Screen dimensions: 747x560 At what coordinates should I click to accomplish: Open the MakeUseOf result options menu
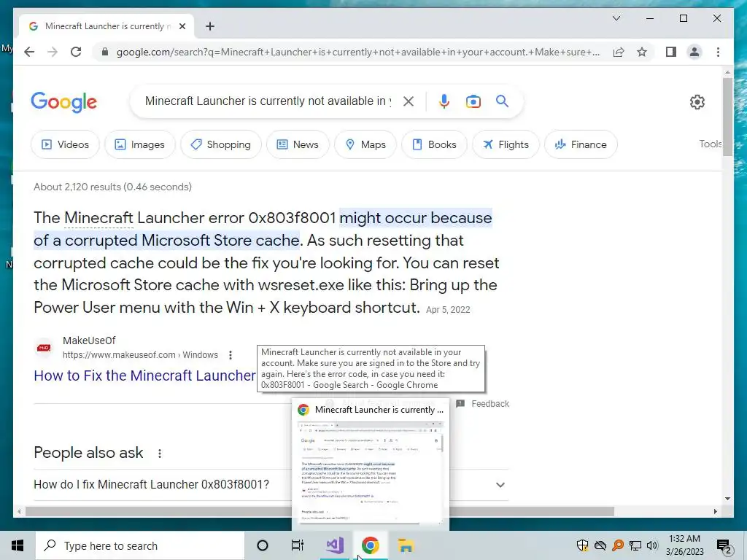pyautogui.click(x=231, y=355)
